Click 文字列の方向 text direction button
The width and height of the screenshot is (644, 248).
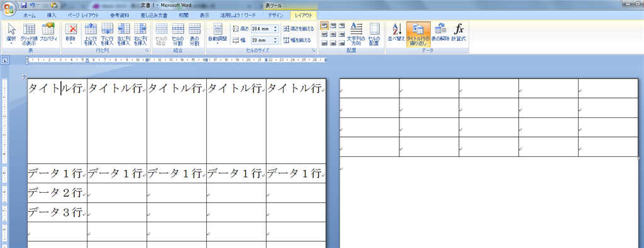pyautogui.click(x=356, y=34)
